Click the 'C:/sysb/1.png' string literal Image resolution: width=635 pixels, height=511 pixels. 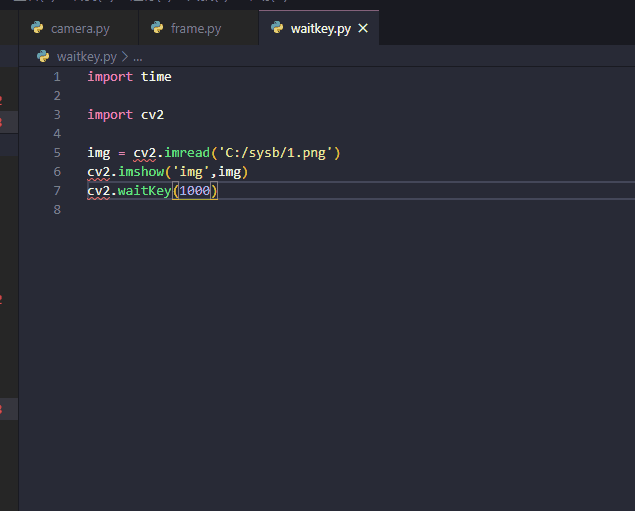pos(275,153)
